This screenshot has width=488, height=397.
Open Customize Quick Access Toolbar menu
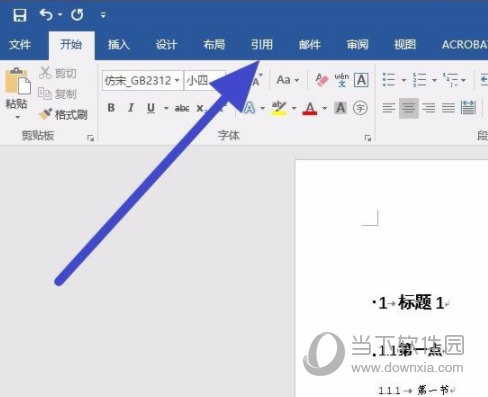click(103, 15)
